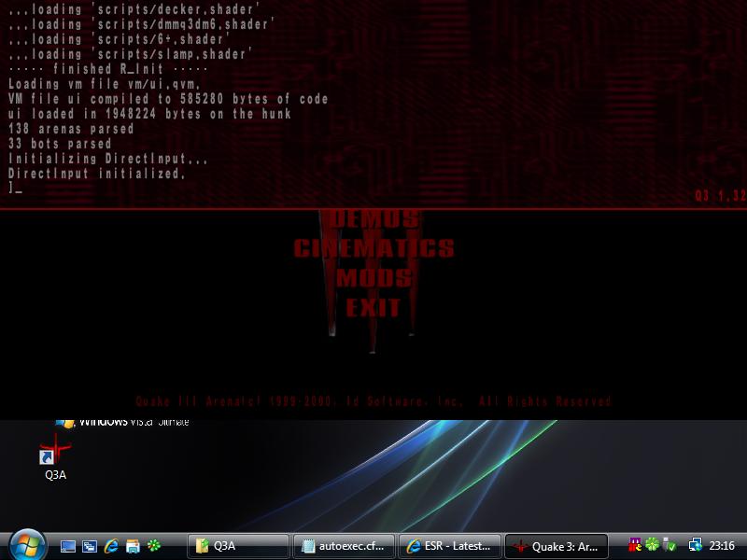This screenshot has height=560, width=747.
Task: Click the Switch Between Windows icon
Action: [x=90, y=546]
